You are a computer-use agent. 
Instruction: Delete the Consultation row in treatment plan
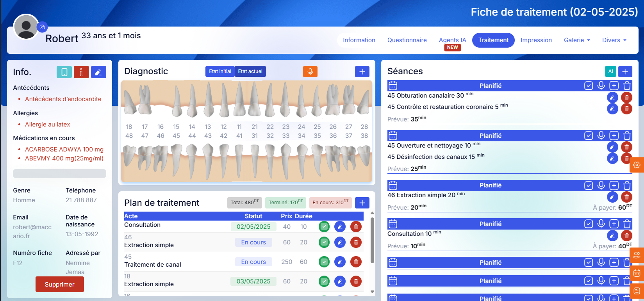coord(356,227)
